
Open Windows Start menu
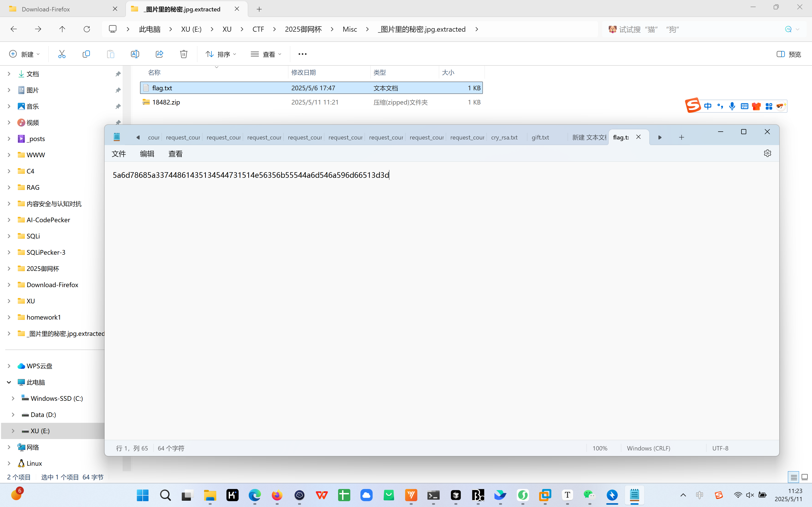pos(143,495)
